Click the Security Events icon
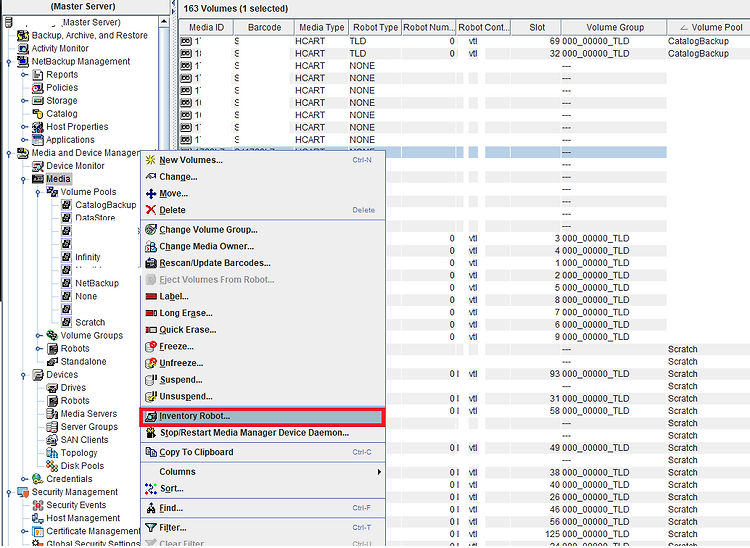Viewport: 750px width, 548px height. pyautogui.click(x=38, y=505)
